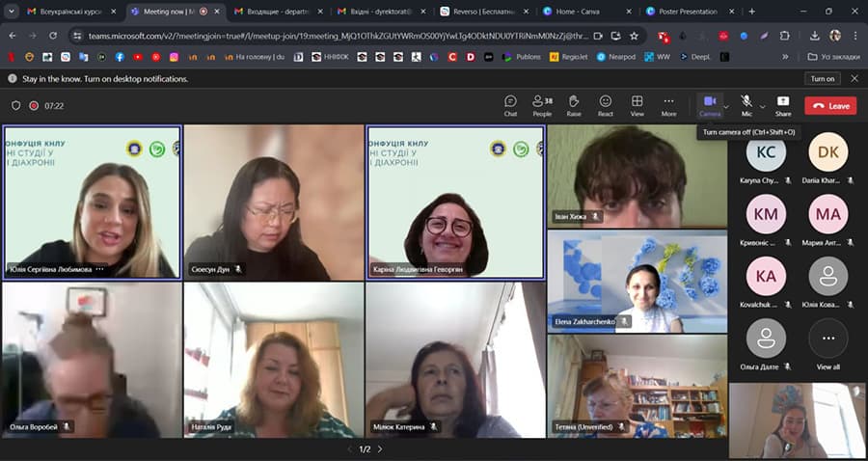This screenshot has width=868, height=461.
Task: Select Ольга Далте participant avatar
Action: [766, 339]
